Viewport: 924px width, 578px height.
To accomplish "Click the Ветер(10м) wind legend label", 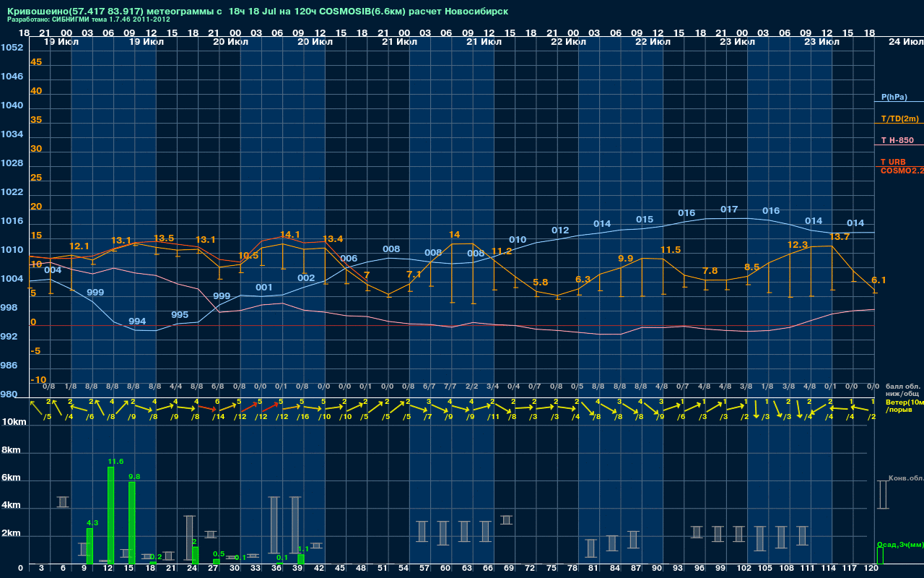I will coord(905,402).
